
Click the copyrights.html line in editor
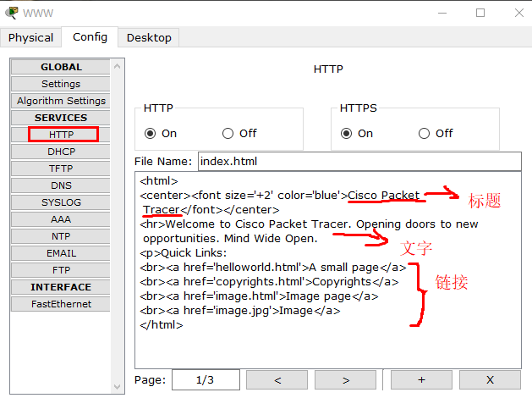269,282
